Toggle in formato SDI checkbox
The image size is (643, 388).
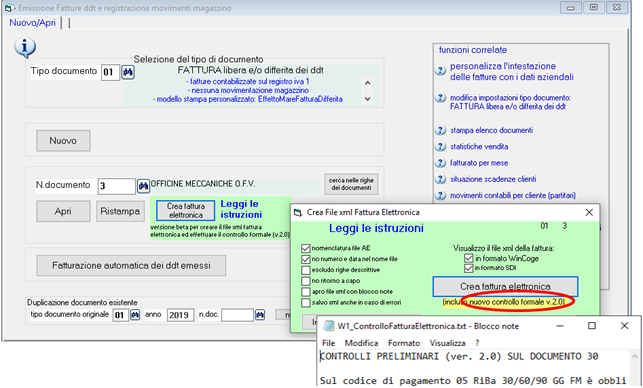pos(469,268)
